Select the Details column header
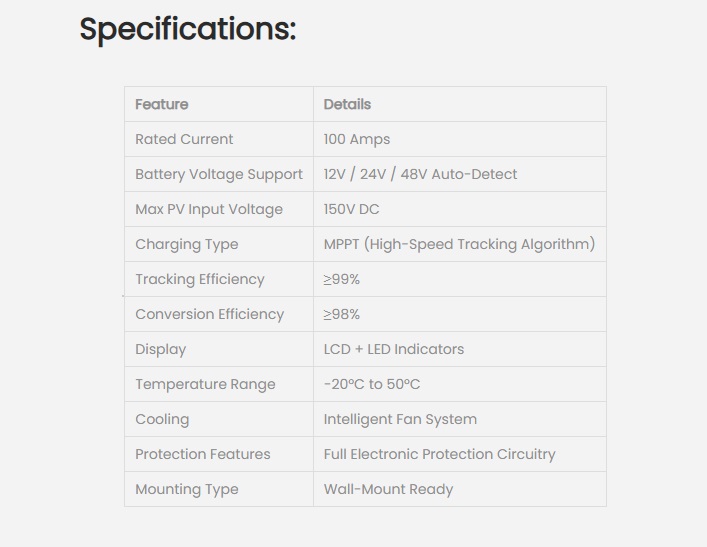The image size is (707, 547). coord(347,104)
